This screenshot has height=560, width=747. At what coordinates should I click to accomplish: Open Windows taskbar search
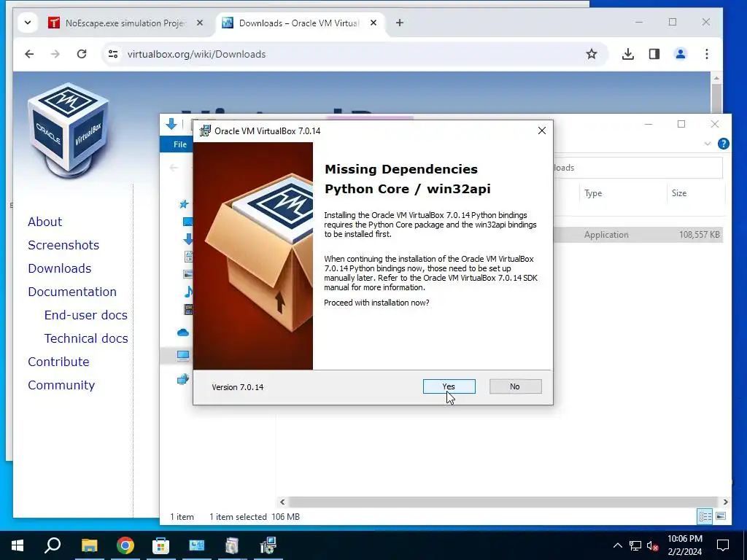click(53, 545)
